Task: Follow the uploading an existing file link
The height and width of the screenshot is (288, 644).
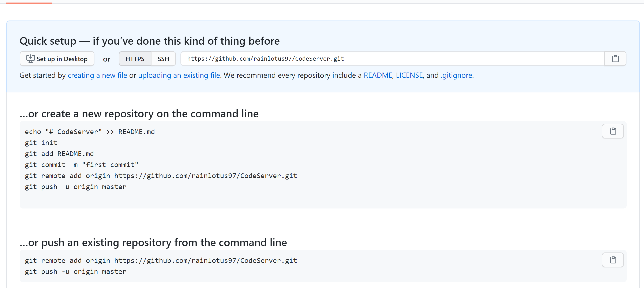Action: 179,75
